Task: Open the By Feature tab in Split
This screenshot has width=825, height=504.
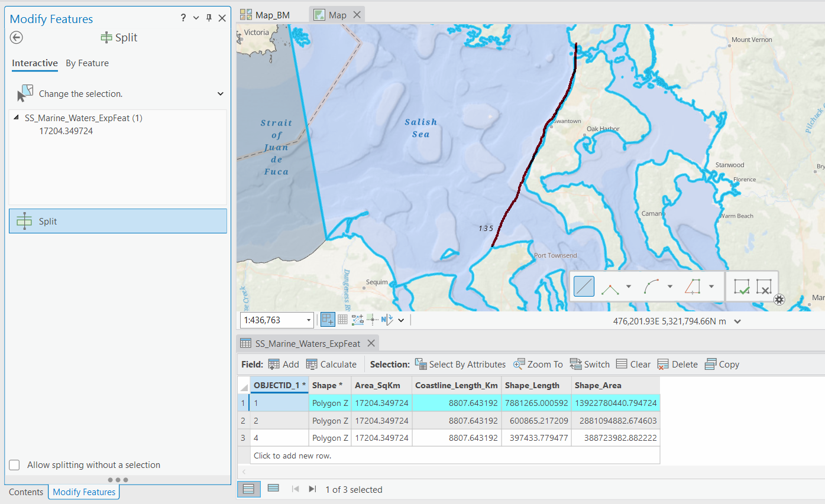Action: click(87, 63)
